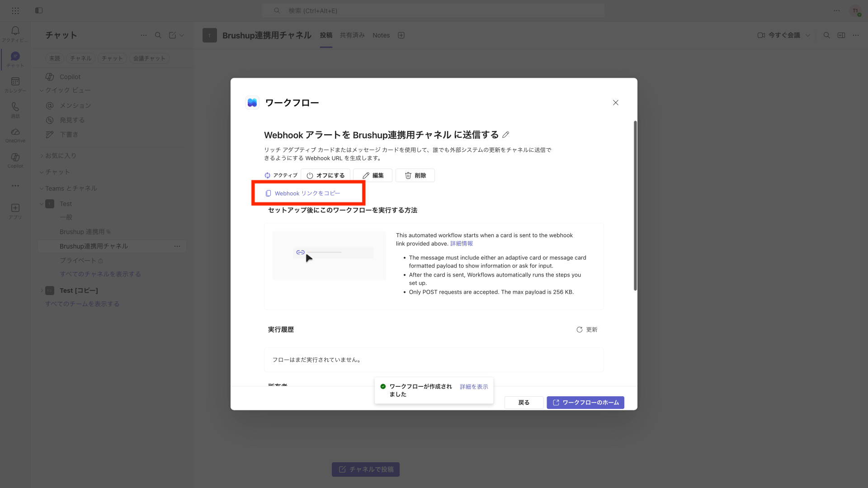Click the Workflows app logo
This screenshot has height=488, width=868.
click(252, 103)
